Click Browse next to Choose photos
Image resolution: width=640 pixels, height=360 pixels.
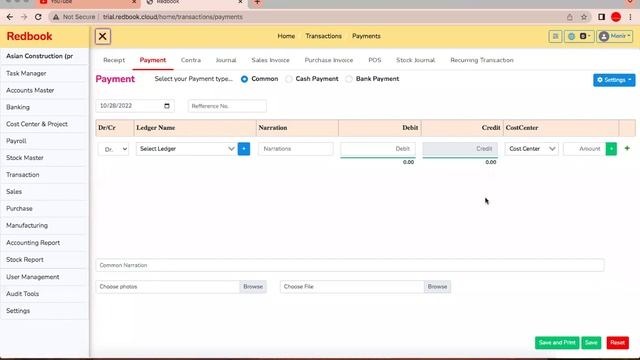pos(253,287)
